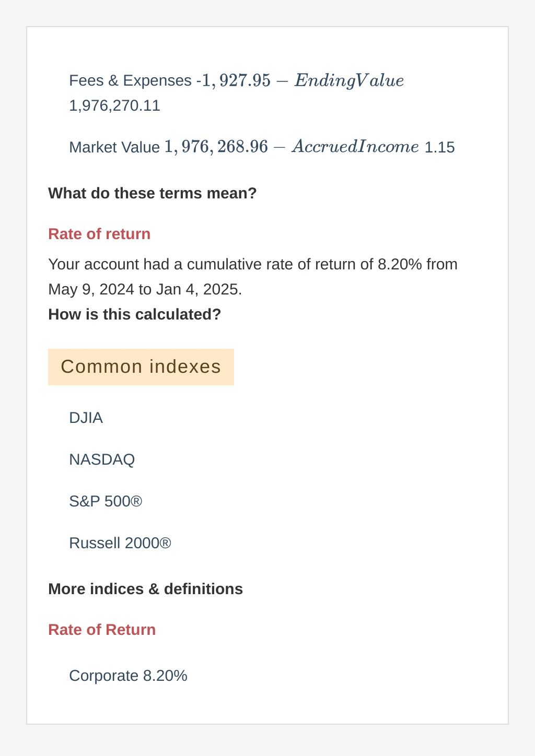Open the S&P 500® index entry
Viewport: 535px width, 756px height.
coord(106,501)
